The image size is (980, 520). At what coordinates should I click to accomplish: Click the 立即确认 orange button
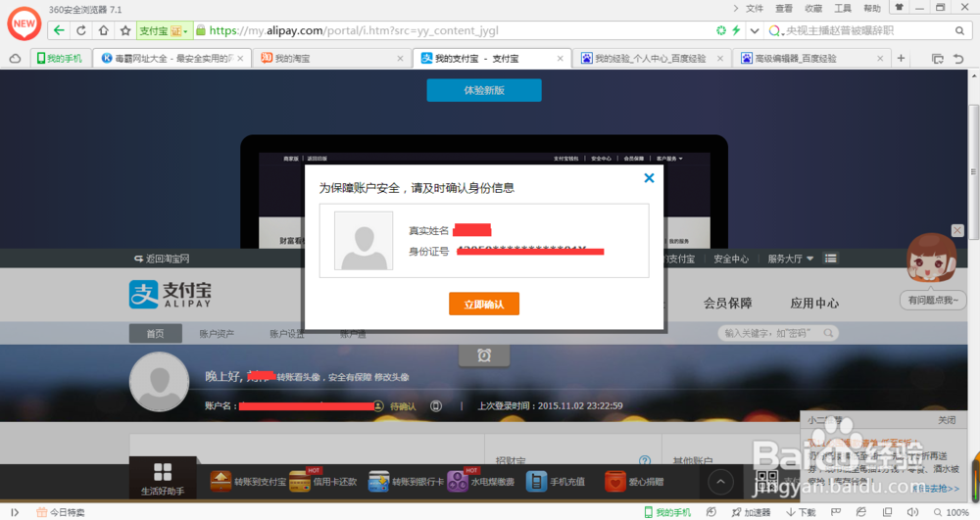click(484, 304)
